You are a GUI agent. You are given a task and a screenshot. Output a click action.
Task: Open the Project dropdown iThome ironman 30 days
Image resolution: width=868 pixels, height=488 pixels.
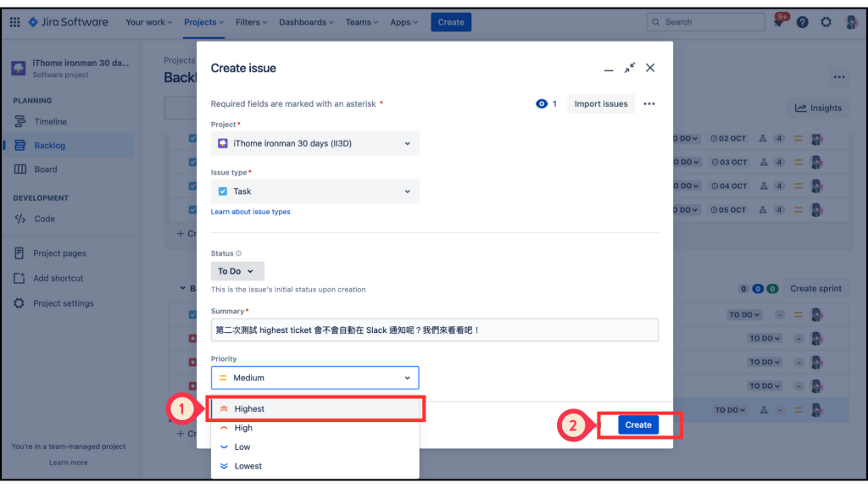[x=315, y=143]
